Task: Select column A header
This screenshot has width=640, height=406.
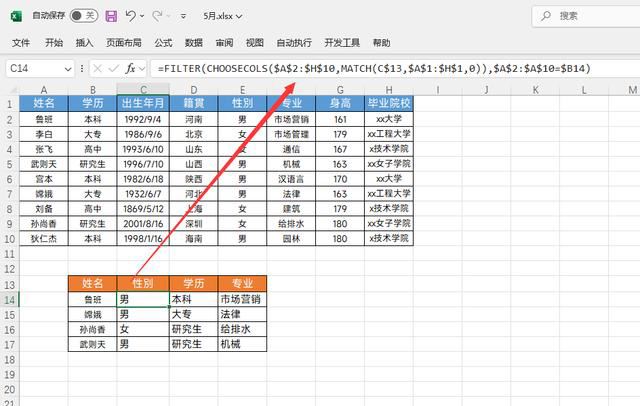Action: 44,90
